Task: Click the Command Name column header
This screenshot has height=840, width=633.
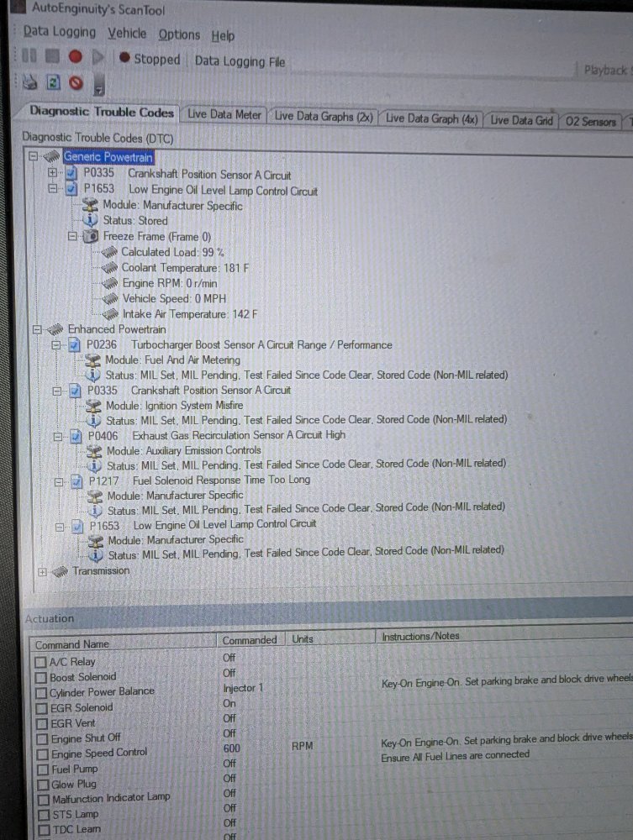Action: click(x=72, y=645)
